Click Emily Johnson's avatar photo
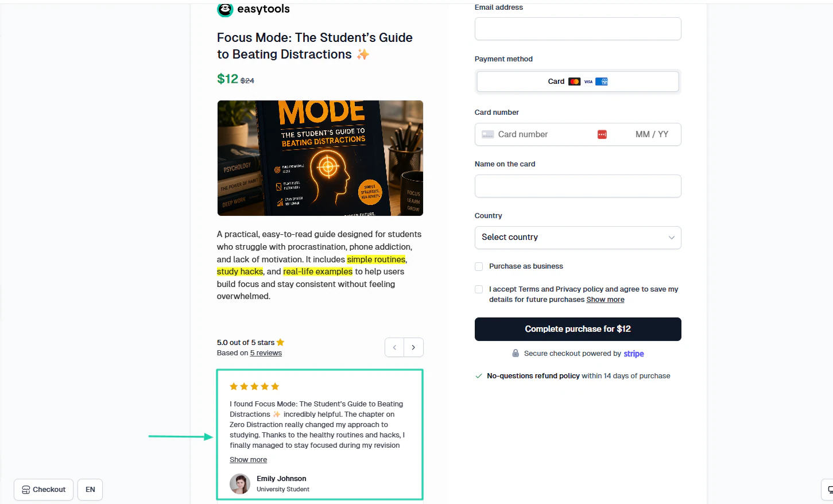Viewport: 833px width, 504px height. (240, 484)
